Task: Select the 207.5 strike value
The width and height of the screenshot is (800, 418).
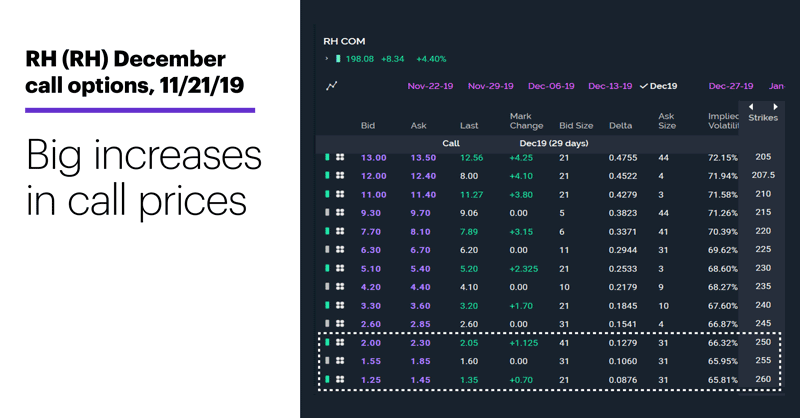Action: (x=763, y=175)
